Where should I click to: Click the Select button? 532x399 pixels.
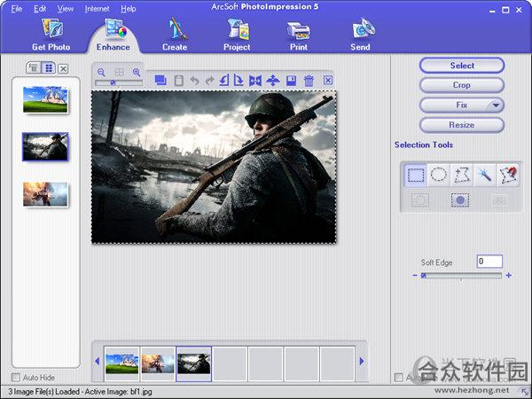[462, 66]
